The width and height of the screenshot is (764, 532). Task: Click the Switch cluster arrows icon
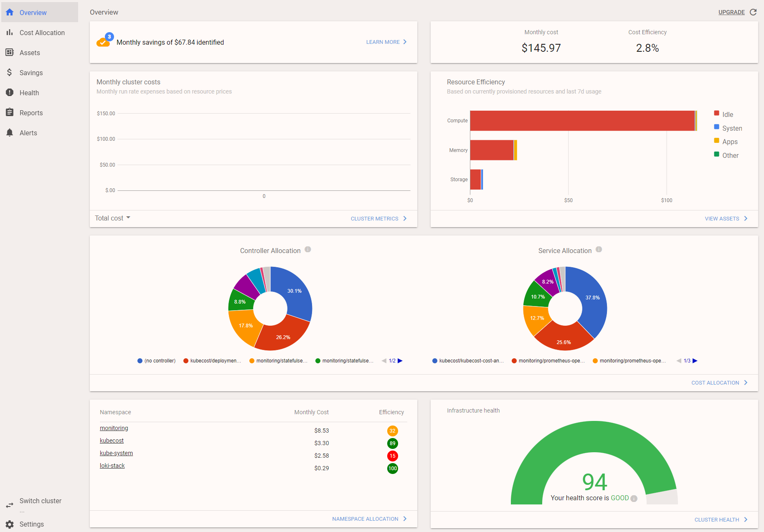click(9, 504)
